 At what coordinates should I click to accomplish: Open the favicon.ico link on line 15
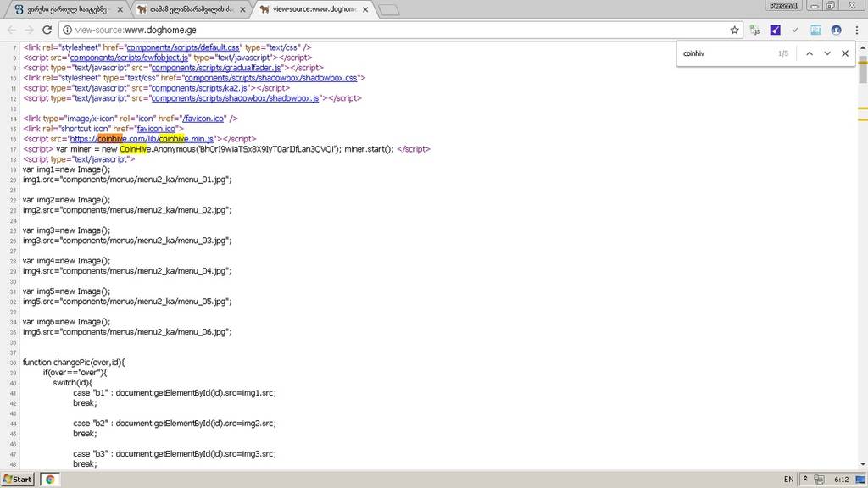tap(156, 129)
